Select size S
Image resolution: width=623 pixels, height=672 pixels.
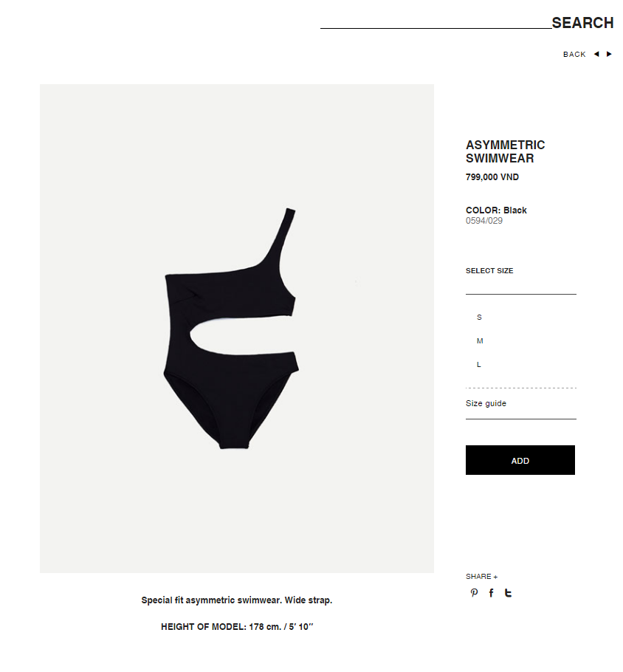pyautogui.click(x=479, y=317)
